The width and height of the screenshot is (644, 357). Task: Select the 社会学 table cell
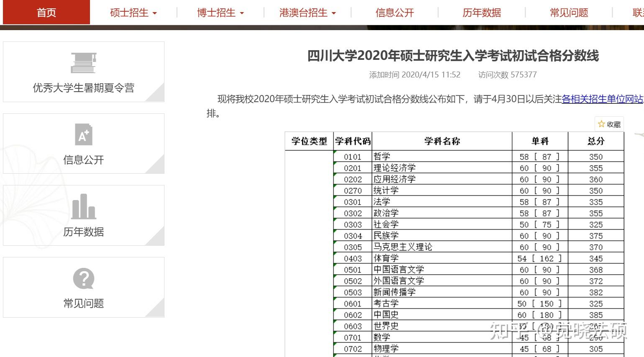point(442,224)
